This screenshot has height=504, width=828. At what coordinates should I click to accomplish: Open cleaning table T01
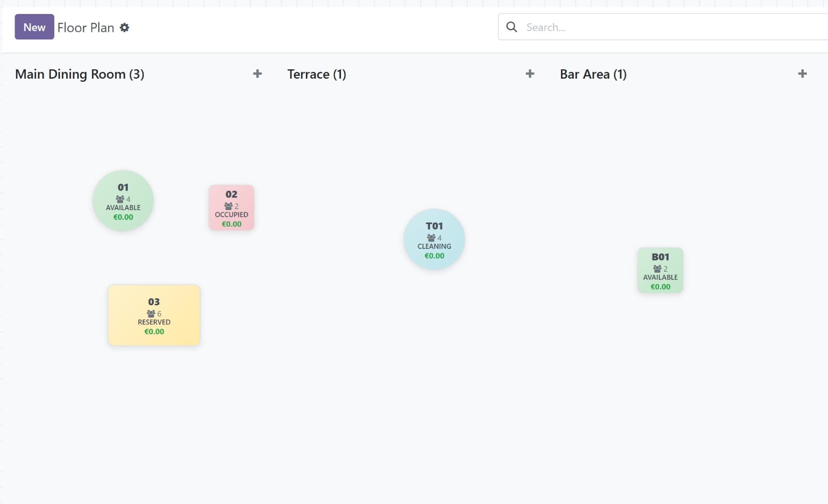coord(434,240)
